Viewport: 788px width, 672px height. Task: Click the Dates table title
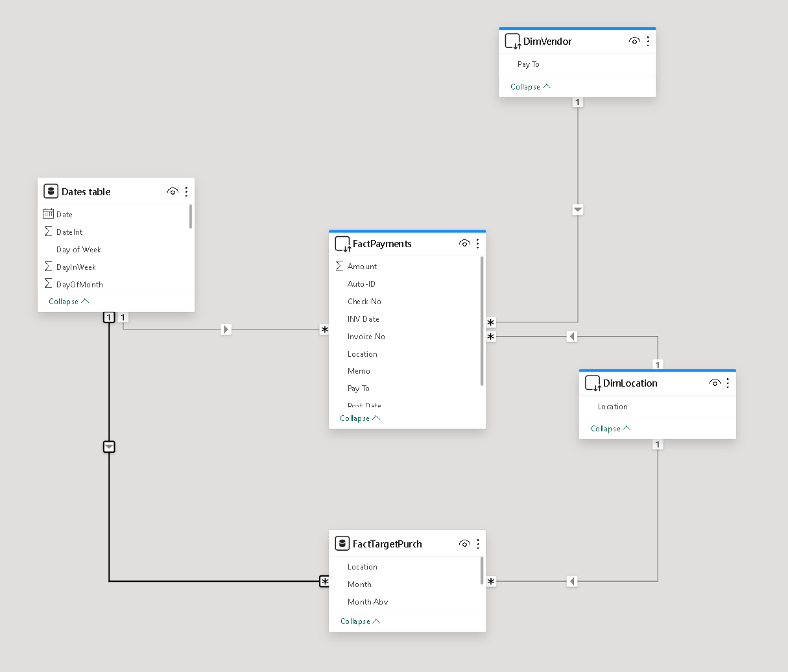[86, 192]
